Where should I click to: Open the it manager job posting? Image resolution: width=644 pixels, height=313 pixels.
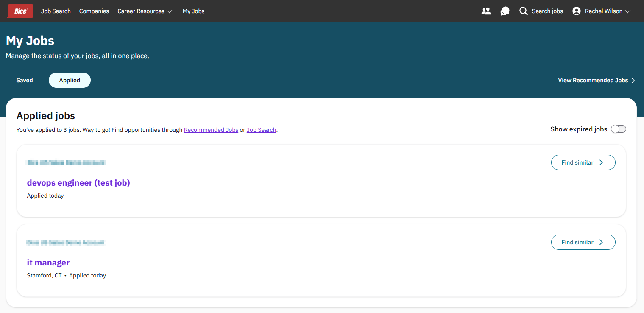(x=48, y=263)
